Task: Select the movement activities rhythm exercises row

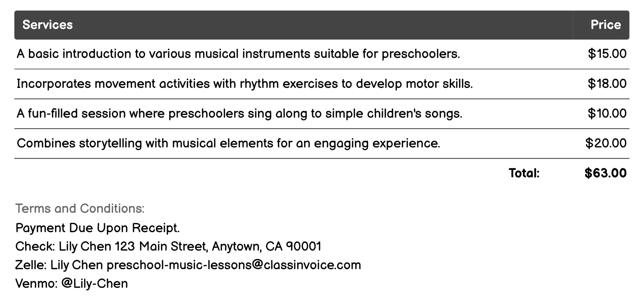Action: point(244,84)
